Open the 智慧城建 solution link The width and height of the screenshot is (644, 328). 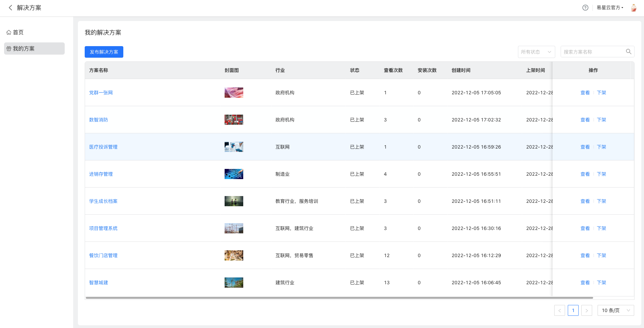click(x=99, y=283)
